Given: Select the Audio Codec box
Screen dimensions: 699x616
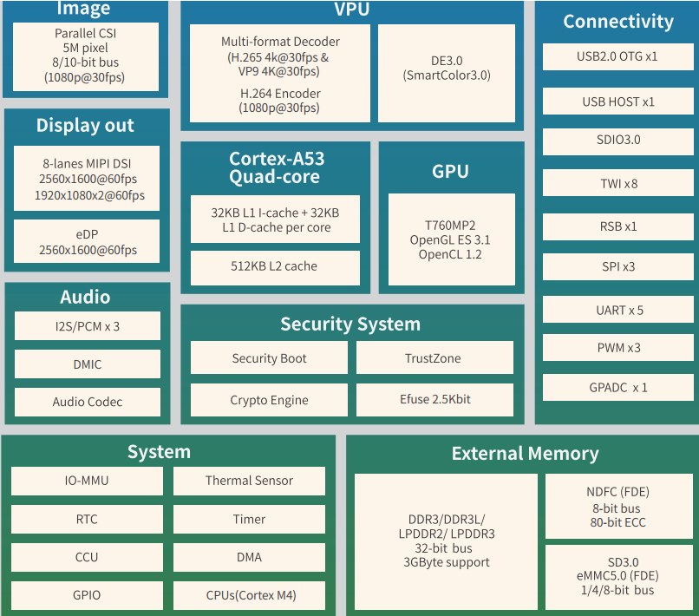Looking at the screenshot, I should (87, 402).
